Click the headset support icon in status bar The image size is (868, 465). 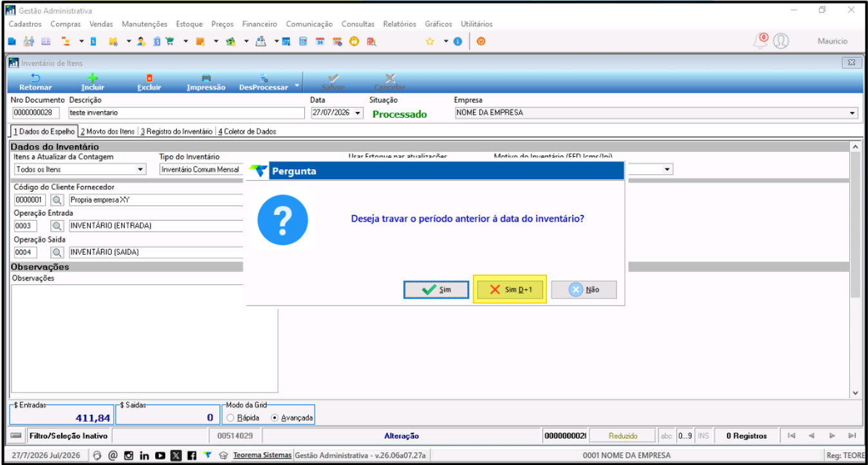tap(97, 455)
